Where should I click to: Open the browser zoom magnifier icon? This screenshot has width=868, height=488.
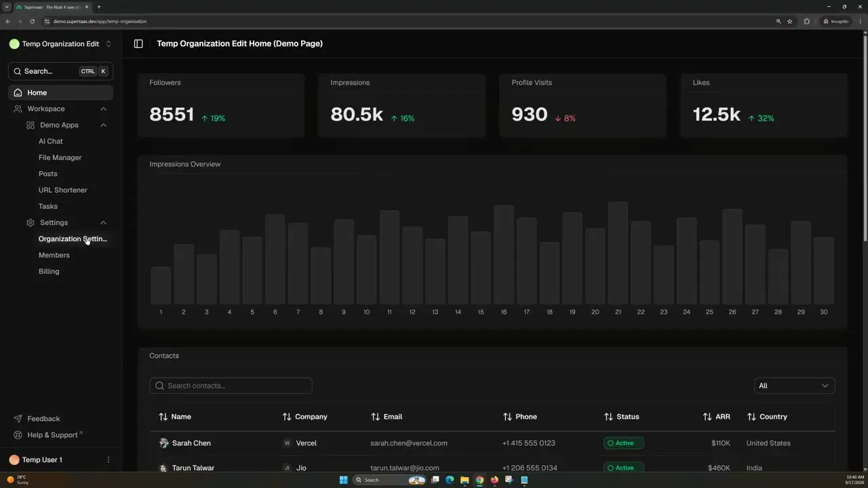point(778,21)
